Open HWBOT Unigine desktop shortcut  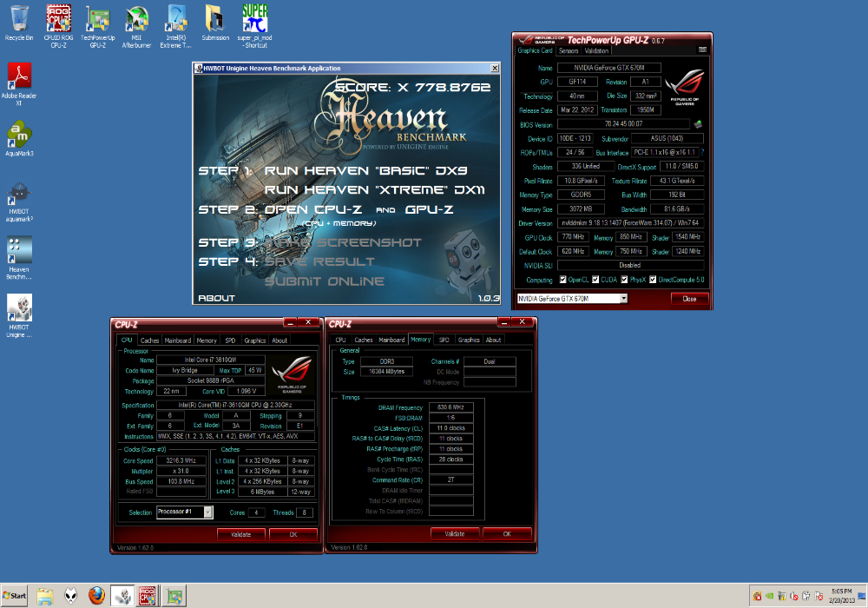coord(19,315)
